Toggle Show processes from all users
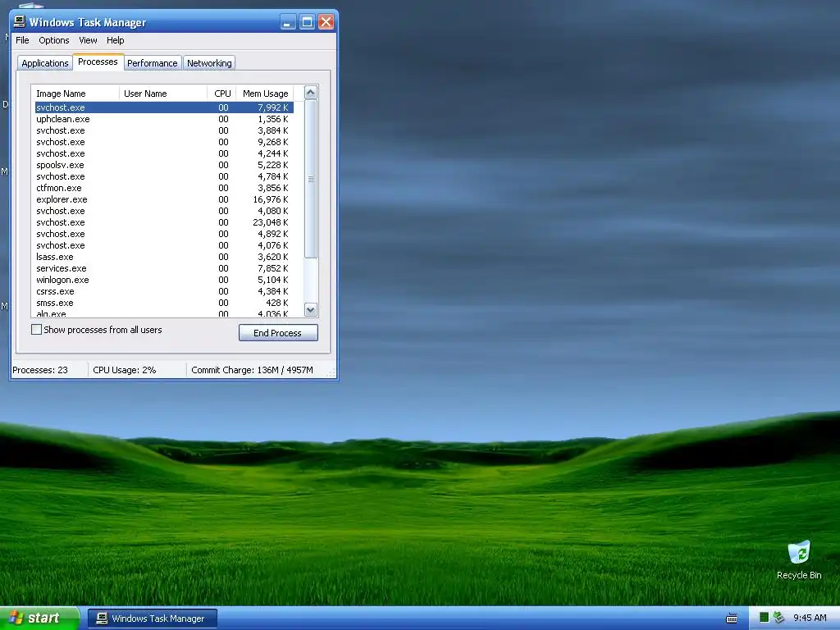The height and width of the screenshot is (630, 840). pyautogui.click(x=36, y=330)
